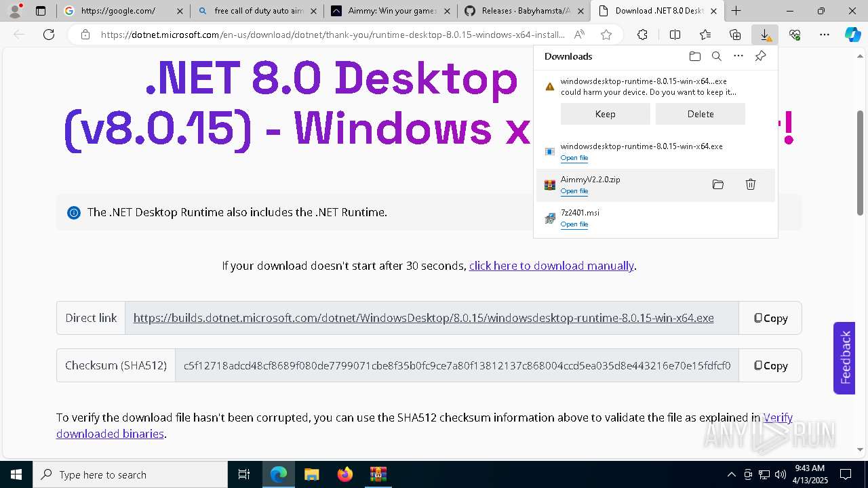Open the Collections panel

[735, 35]
